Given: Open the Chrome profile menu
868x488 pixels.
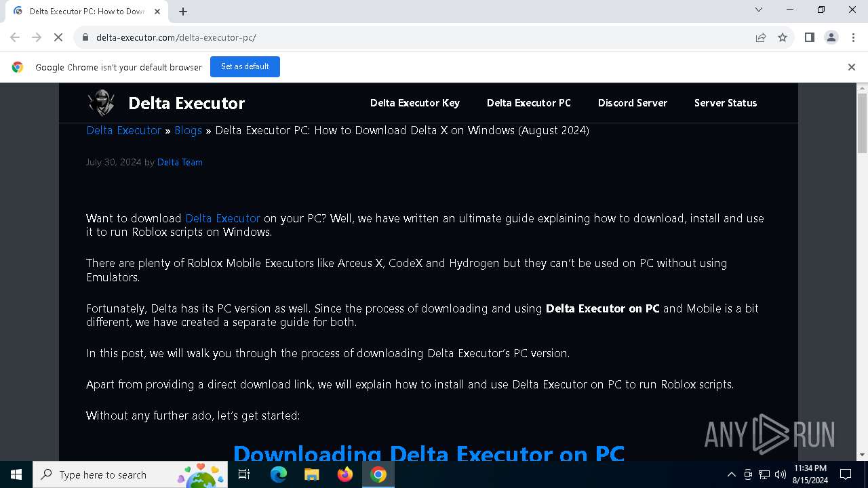Looking at the screenshot, I should [831, 38].
